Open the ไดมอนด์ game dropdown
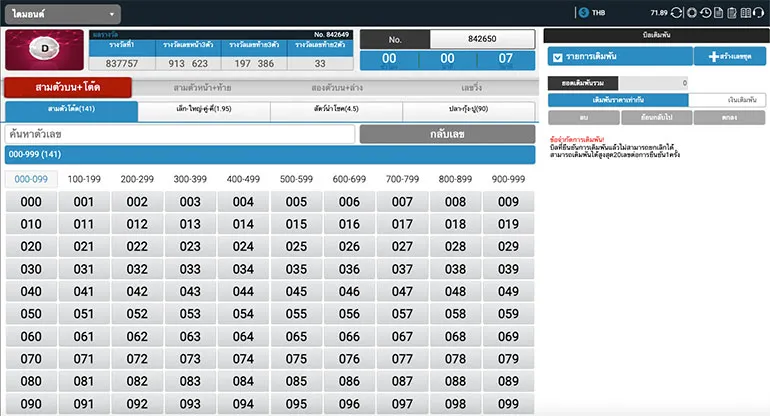Image resolution: width=770 pixels, height=416 pixels. coord(62,14)
